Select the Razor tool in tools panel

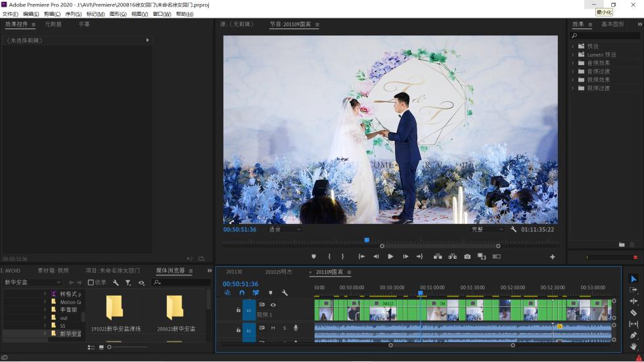click(x=633, y=313)
